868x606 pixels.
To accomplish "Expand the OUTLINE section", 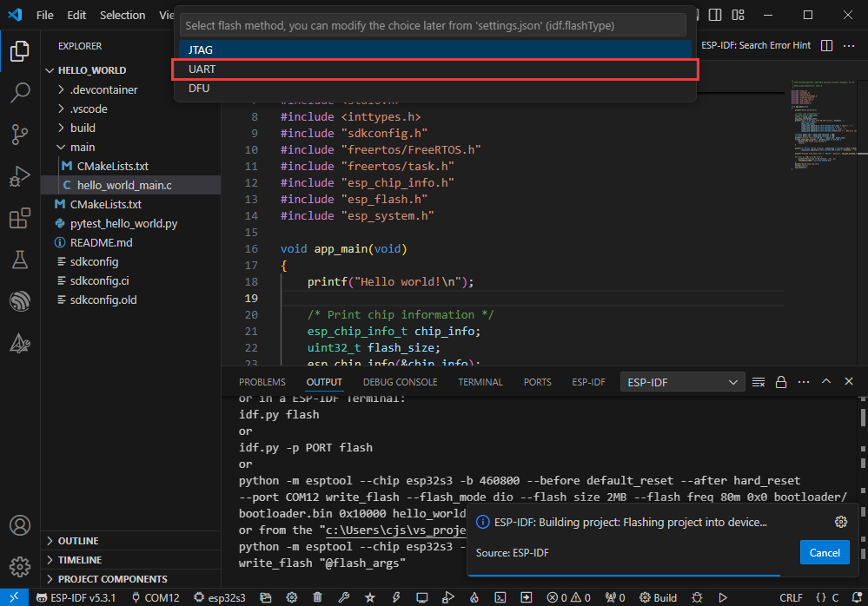I will click(78, 541).
